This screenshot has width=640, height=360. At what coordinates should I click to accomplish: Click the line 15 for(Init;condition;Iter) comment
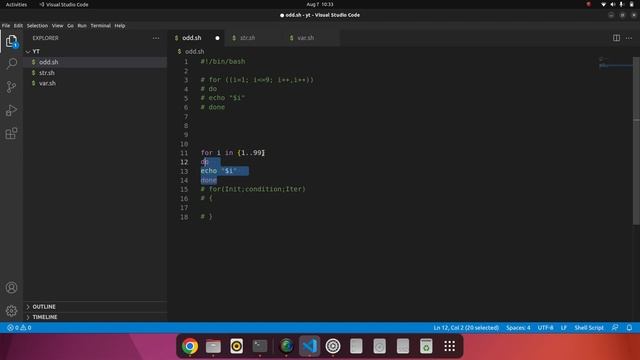(x=253, y=189)
